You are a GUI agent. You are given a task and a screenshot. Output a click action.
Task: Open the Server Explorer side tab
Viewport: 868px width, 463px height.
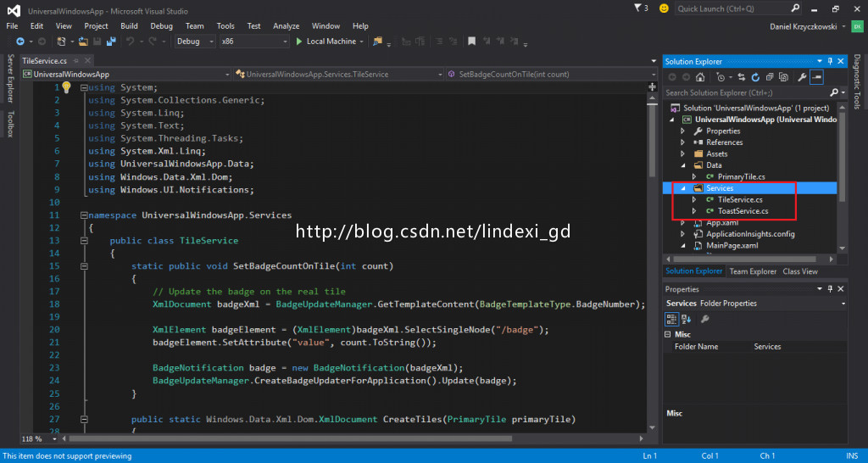(9, 78)
